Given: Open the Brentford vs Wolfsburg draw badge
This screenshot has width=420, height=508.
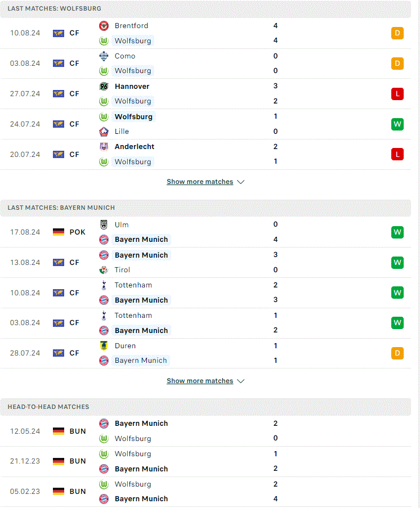Looking at the screenshot, I should (397, 33).
